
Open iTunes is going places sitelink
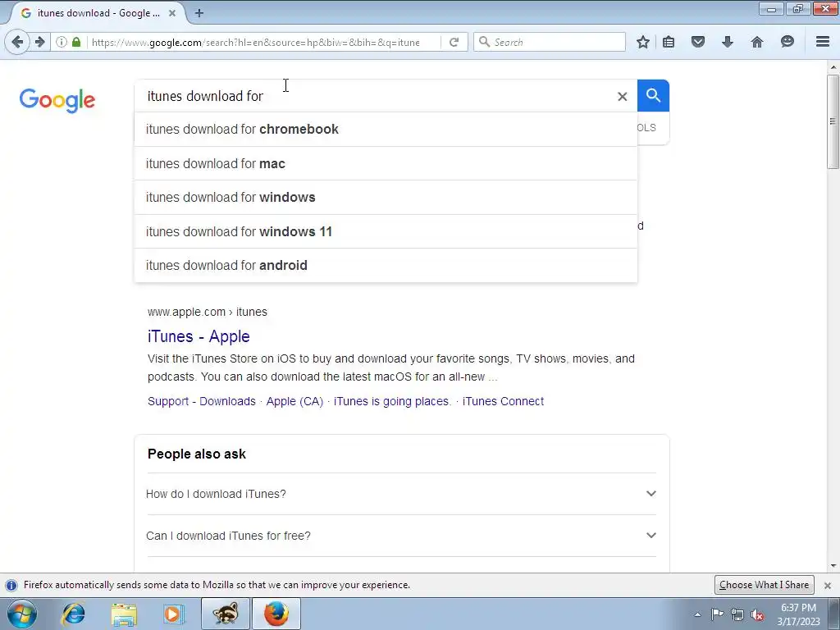(393, 401)
